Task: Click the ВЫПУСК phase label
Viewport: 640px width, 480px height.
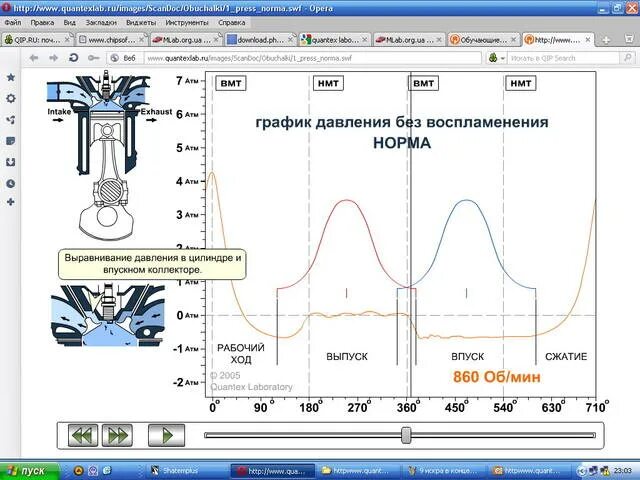Action: (x=347, y=356)
